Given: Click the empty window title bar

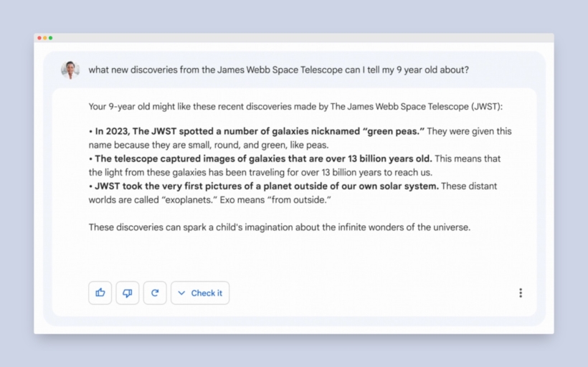Looking at the screenshot, I should pyautogui.click(x=287, y=37).
